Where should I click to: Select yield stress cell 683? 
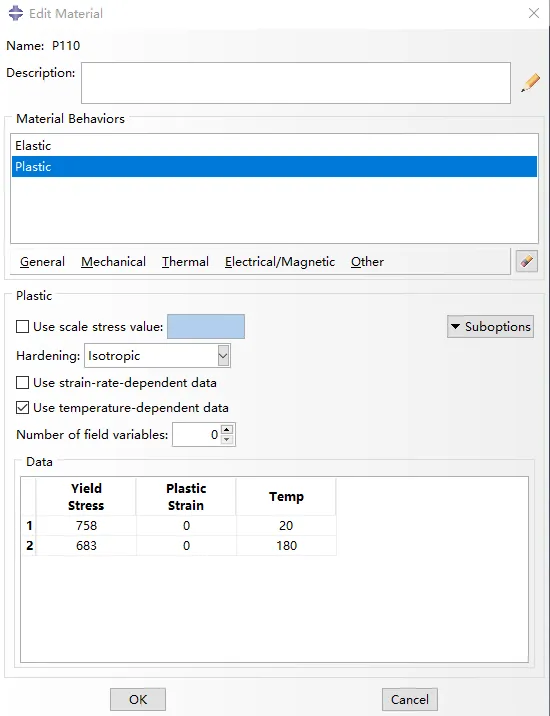pyautogui.click(x=86, y=546)
